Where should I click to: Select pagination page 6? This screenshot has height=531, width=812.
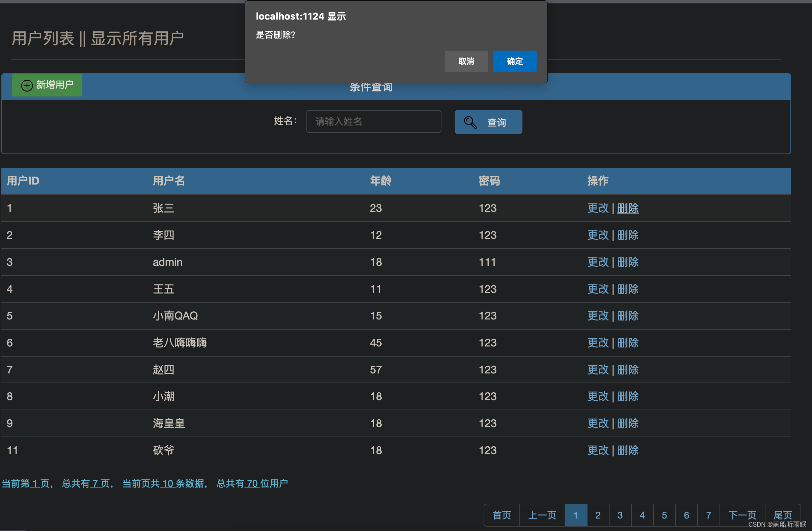pos(686,515)
